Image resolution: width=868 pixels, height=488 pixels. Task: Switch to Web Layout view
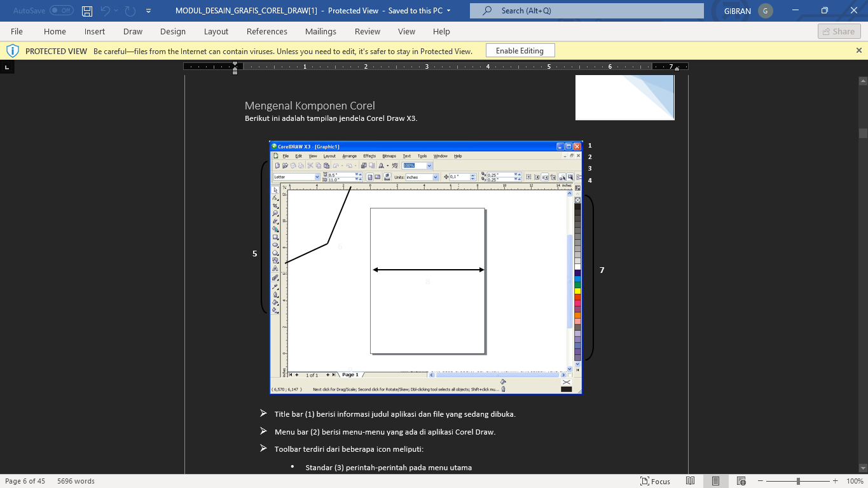(741, 481)
